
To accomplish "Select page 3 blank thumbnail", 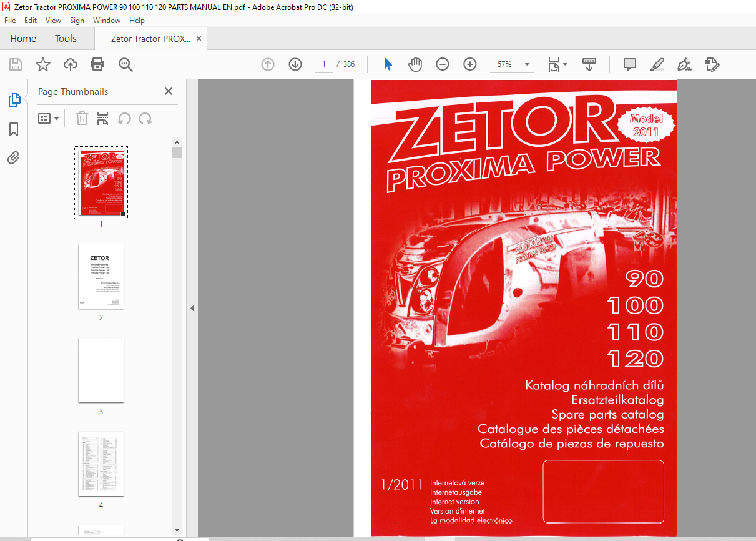I will pos(101,370).
